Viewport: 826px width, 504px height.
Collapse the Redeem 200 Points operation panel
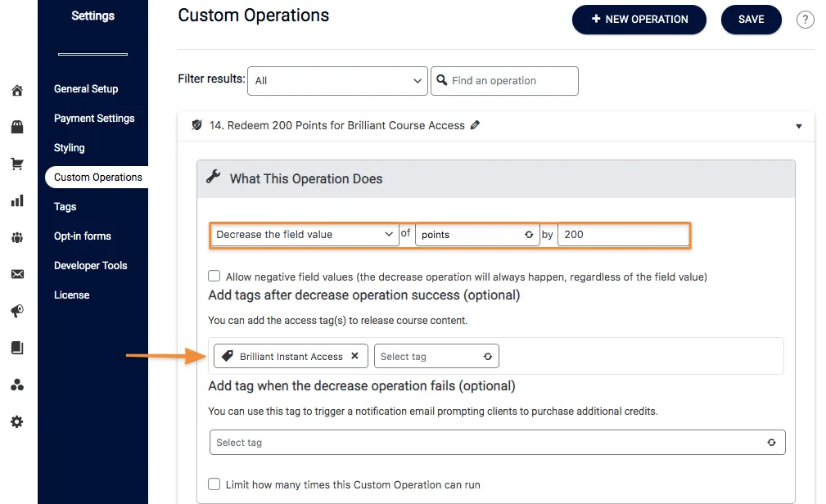click(798, 126)
